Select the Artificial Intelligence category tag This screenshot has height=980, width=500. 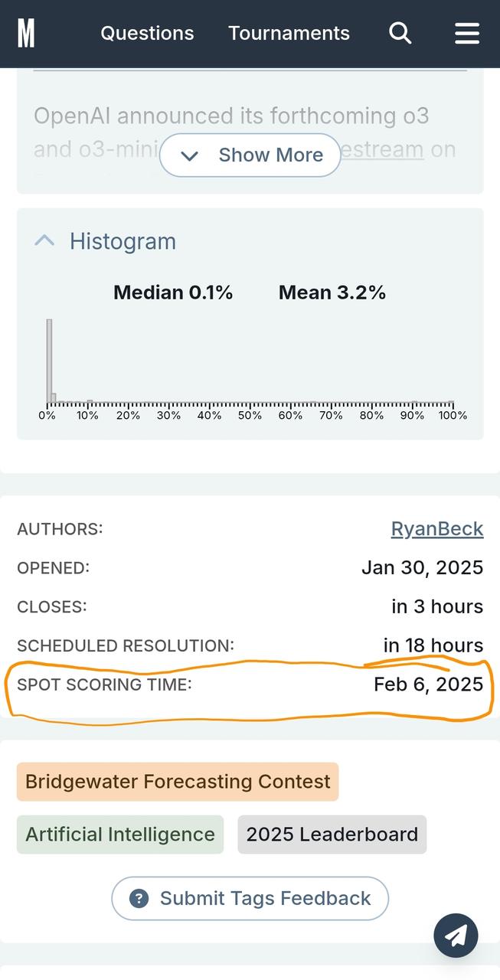coord(120,834)
